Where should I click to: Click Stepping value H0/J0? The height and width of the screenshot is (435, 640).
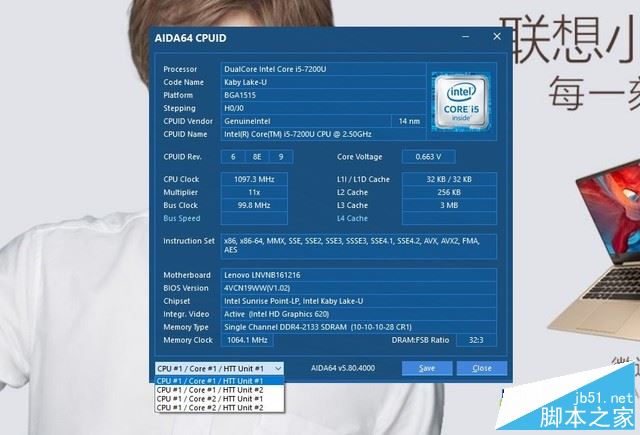pos(323,109)
